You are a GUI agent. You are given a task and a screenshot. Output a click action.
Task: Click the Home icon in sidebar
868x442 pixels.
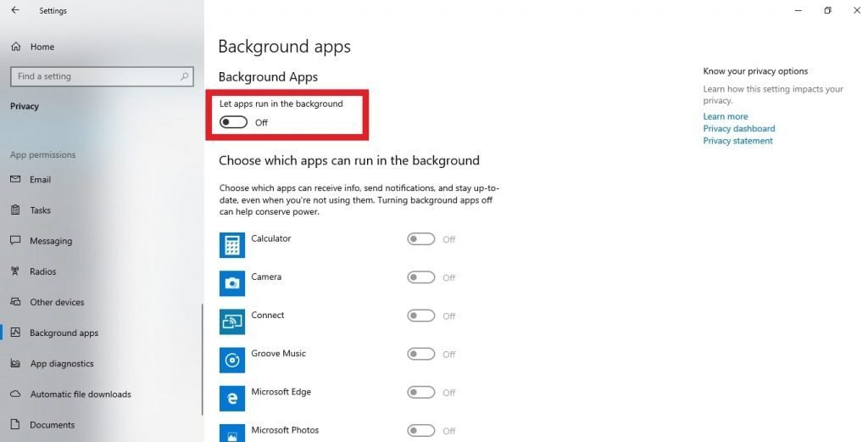tap(15, 47)
